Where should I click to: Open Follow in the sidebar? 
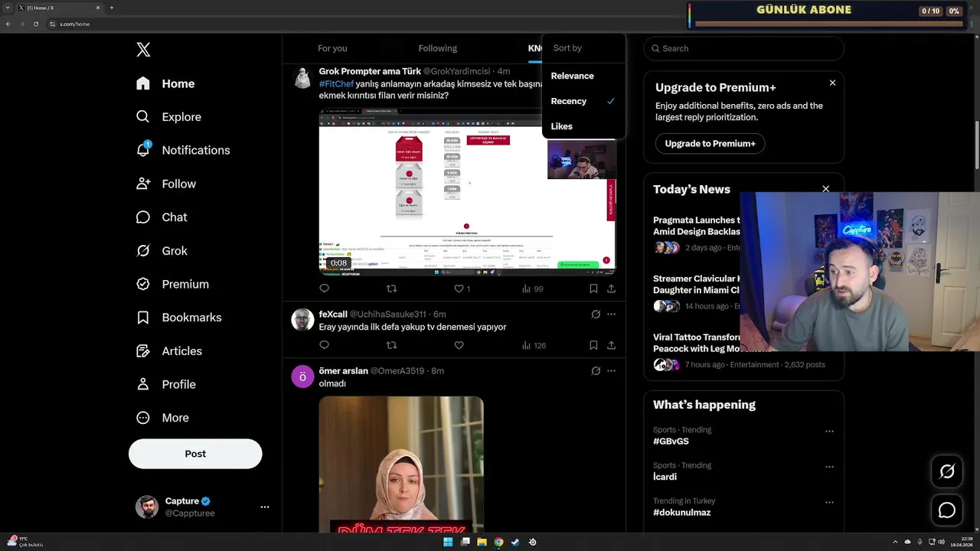coord(166,184)
